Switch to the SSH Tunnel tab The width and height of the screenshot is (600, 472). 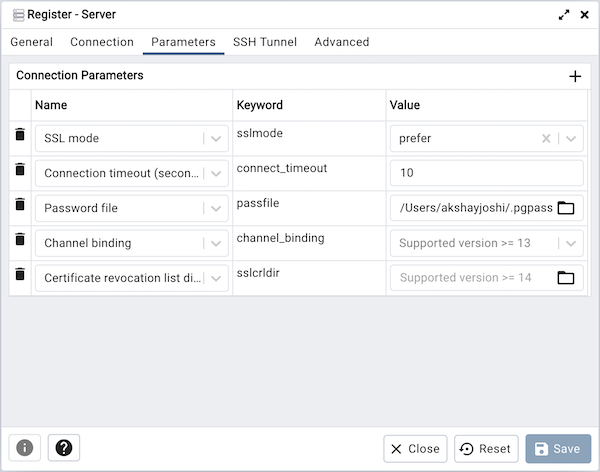pos(264,42)
